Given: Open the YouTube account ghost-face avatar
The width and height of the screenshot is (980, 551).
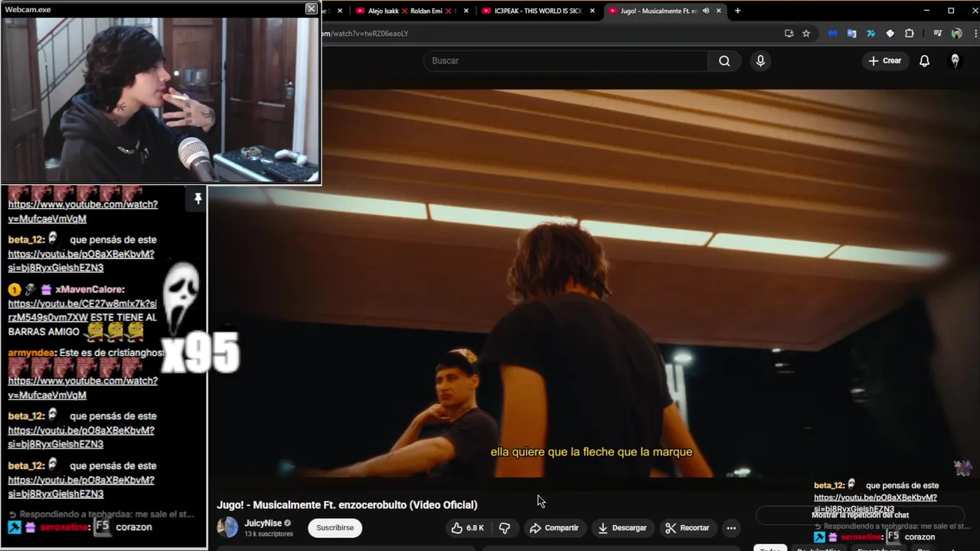Looking at the screenshot, I should point(955,60).
